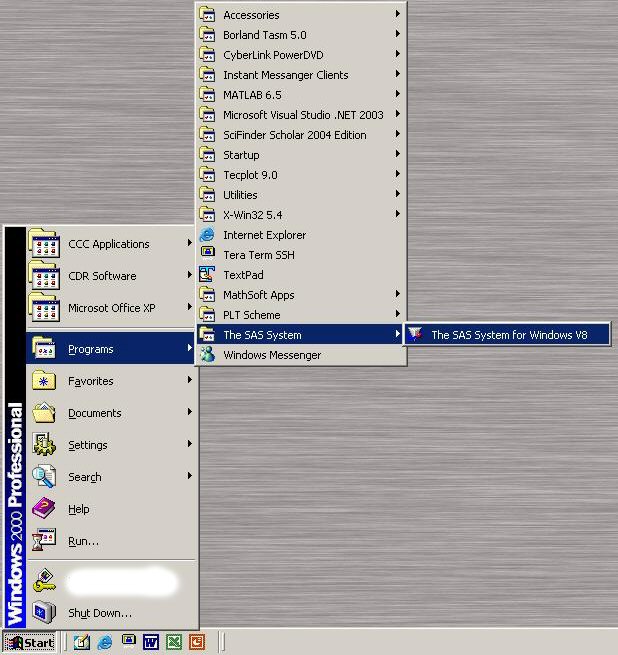Expand the Accessories submenu arrow
This screenshot has width=618, height=655.
click(x=397, y=14)
